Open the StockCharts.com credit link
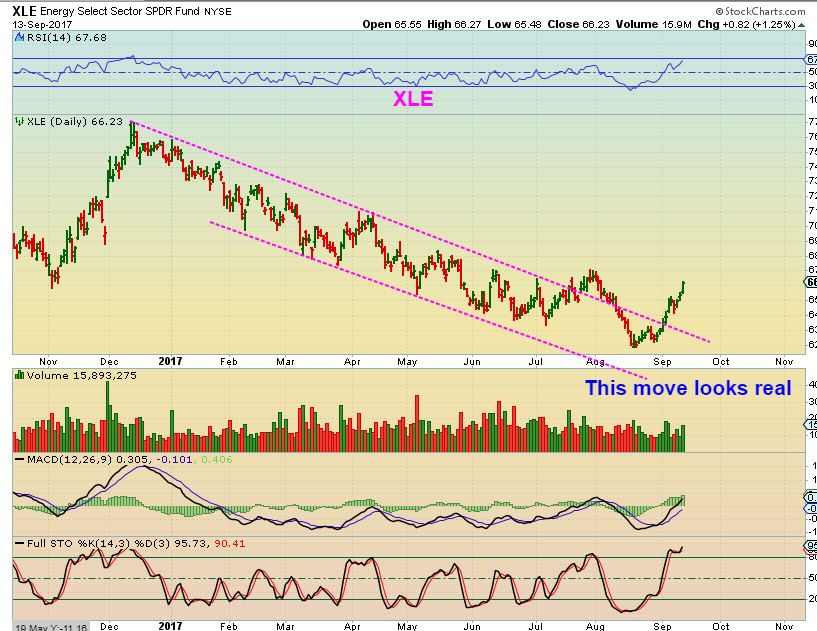Viewport: 817px width, 631px height. click(x=760, y=11)
